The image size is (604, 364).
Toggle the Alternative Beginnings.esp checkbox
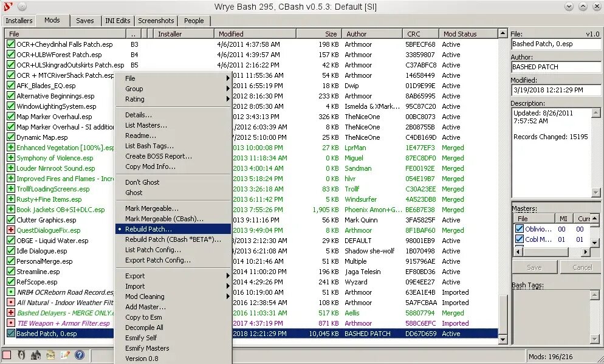pyautogui.click(x=11, y=96)
